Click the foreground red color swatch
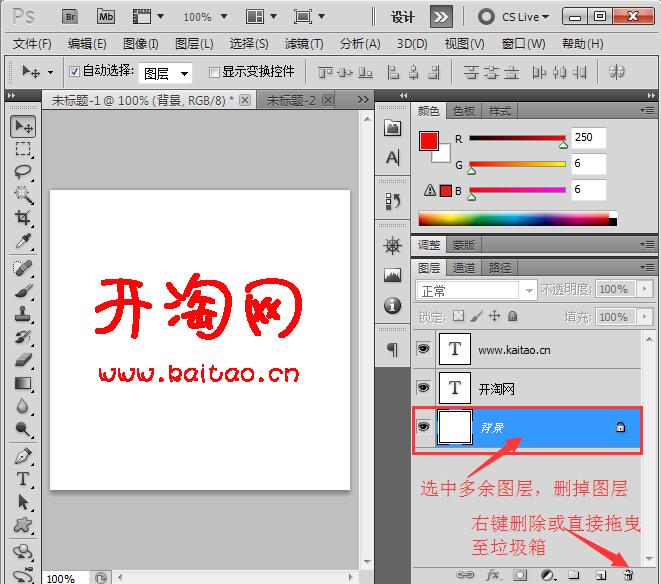Viewport: 661px width, 584px height. (x=428, y=141)
